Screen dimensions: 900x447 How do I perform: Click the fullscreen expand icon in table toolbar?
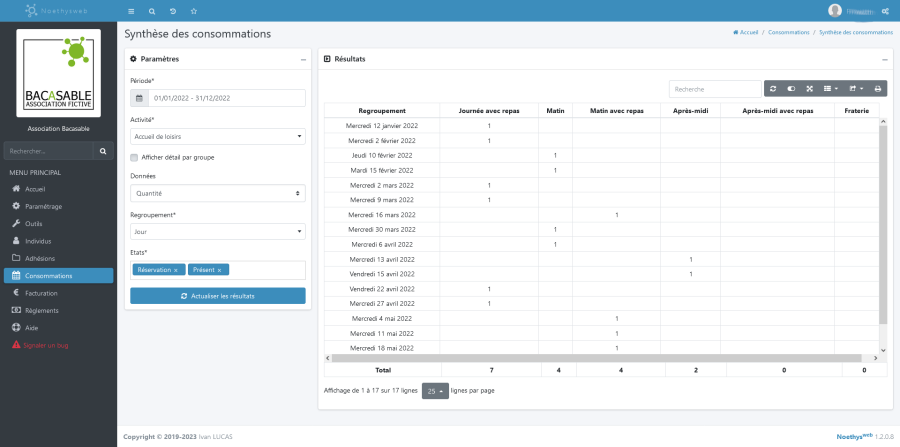(x=810, y=89)
